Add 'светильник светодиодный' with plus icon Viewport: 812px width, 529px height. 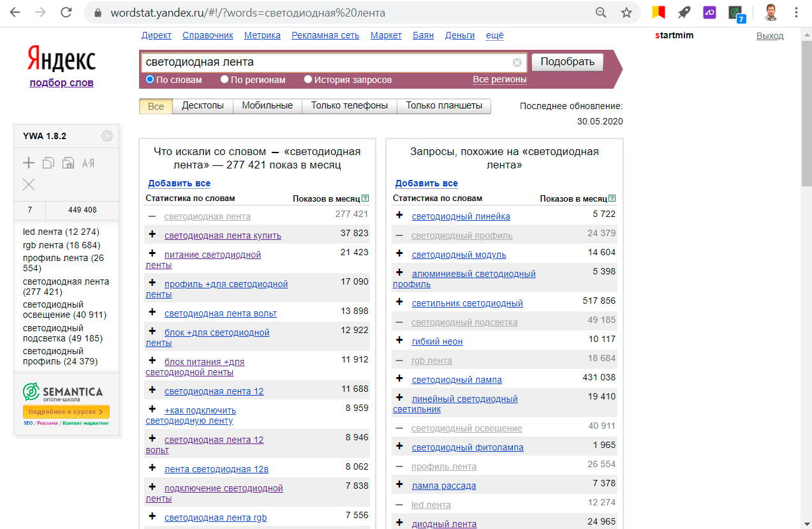399,302
